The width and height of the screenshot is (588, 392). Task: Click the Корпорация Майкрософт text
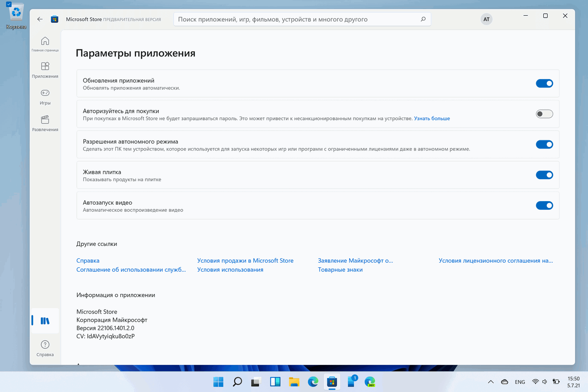coord(112,320)
